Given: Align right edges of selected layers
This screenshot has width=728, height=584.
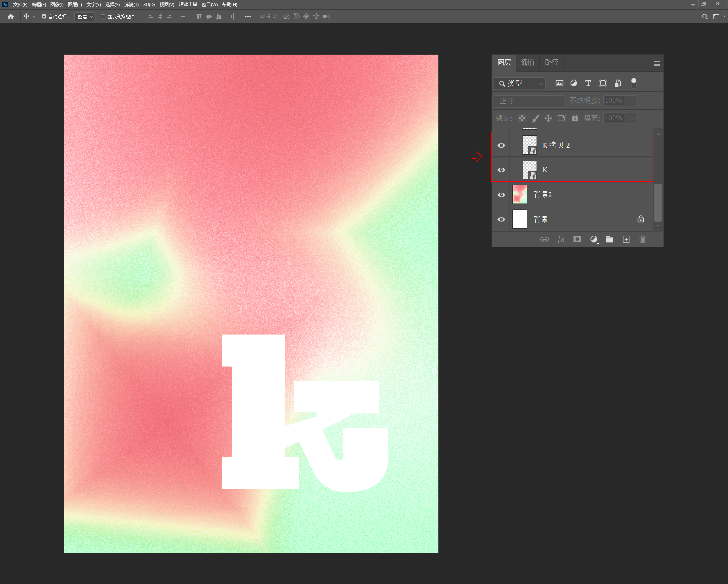Looking at the screenshot, I should tap(170, 17).
